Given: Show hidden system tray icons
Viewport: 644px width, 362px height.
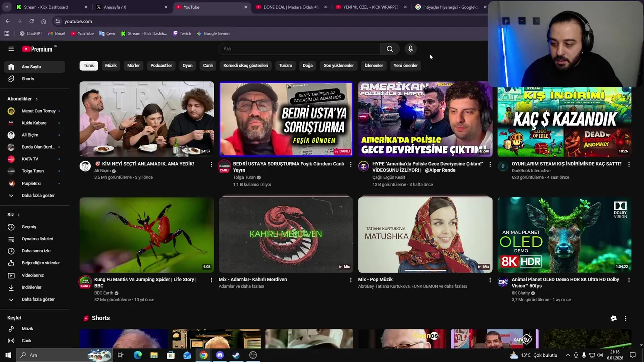Looking at the screenshot, I should (568, 355).
